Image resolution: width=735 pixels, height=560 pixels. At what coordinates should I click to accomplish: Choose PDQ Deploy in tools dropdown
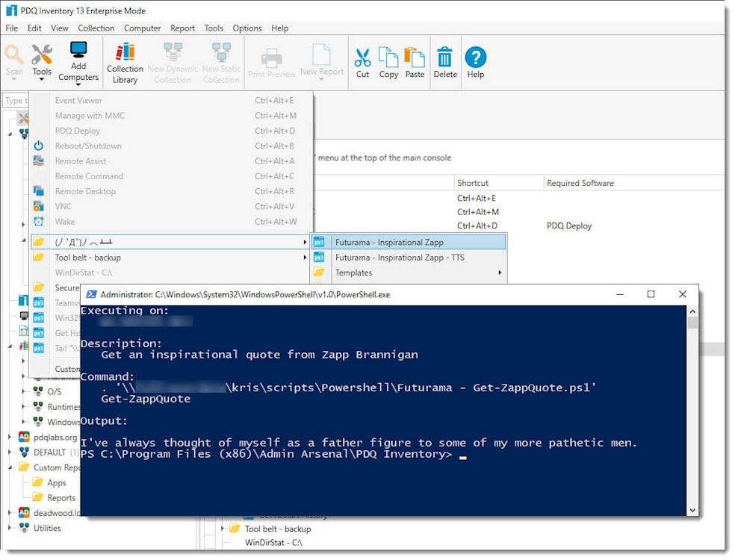(171, 131)
